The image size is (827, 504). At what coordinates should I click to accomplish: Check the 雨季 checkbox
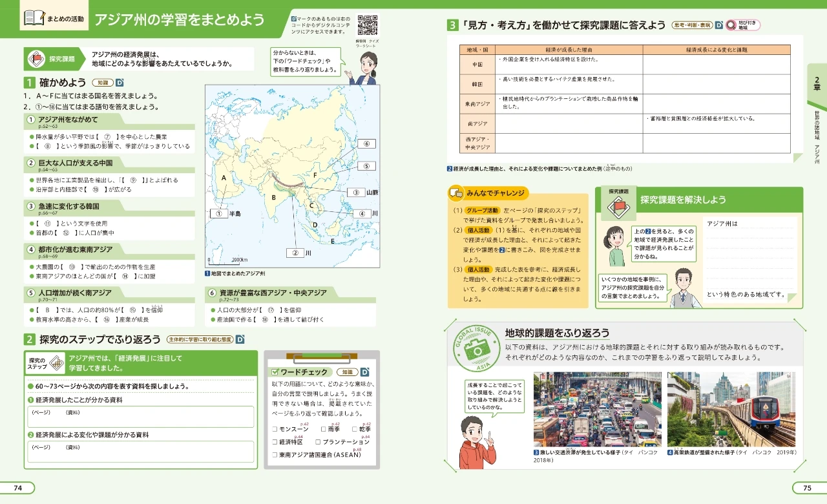pyautogui.click(x=323, y=429)
